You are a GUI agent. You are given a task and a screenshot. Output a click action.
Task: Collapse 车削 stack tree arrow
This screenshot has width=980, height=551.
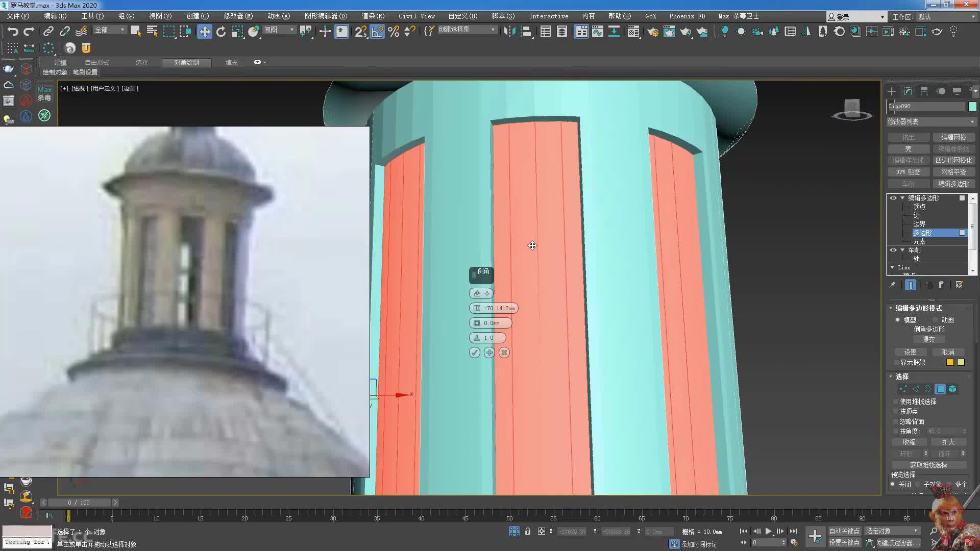coord(902,250)
